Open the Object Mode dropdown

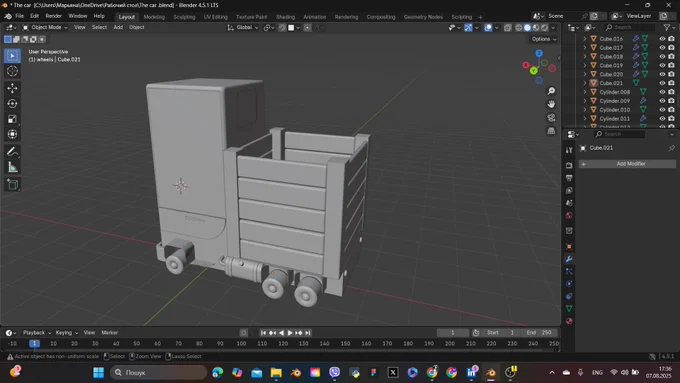tap(45, 27)
